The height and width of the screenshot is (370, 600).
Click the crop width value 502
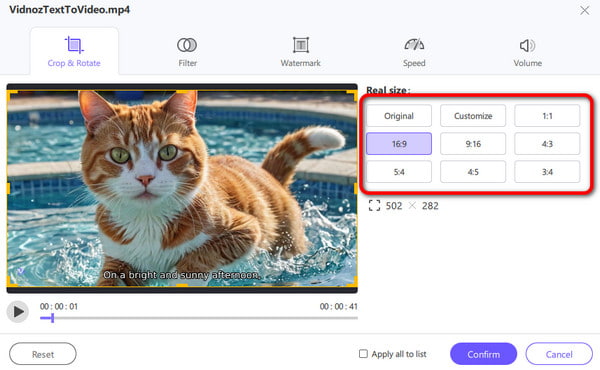394,206
